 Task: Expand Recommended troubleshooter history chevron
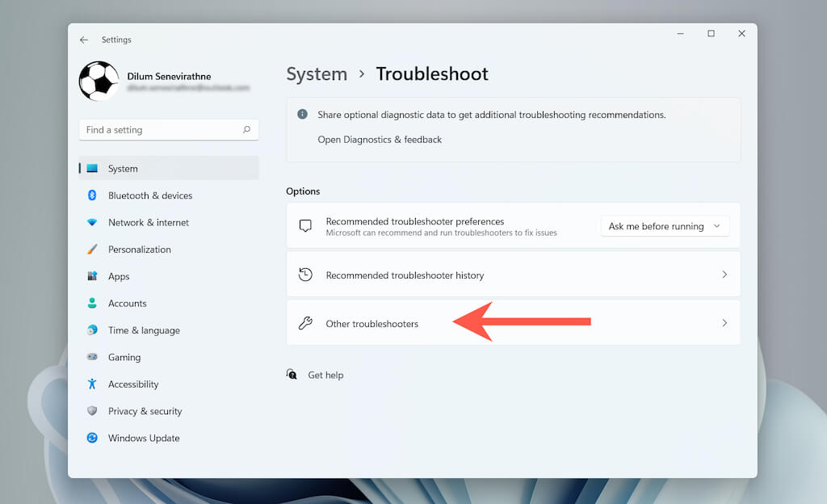coord(724,275)
